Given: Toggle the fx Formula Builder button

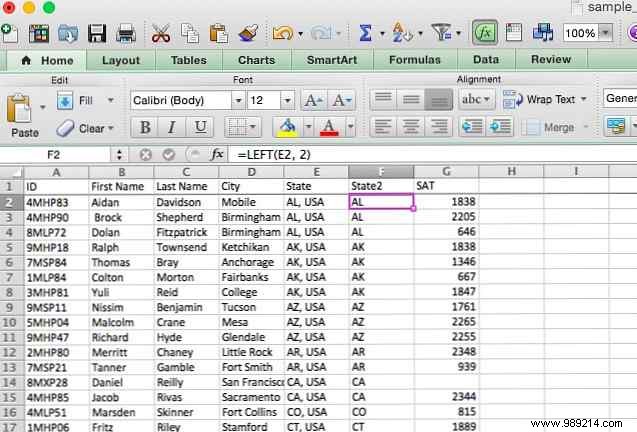Looking at the screenshot, I should pos(485,33).
